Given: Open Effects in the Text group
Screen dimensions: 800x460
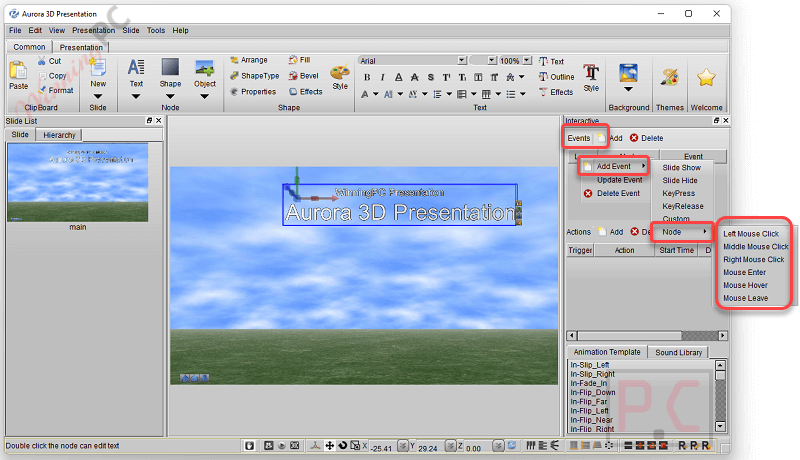Looking at the screenshot, I should (556, 92).
